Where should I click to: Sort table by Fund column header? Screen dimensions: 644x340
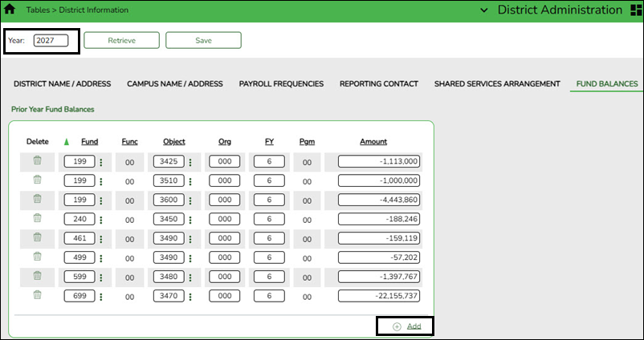(x=90, y=141)
